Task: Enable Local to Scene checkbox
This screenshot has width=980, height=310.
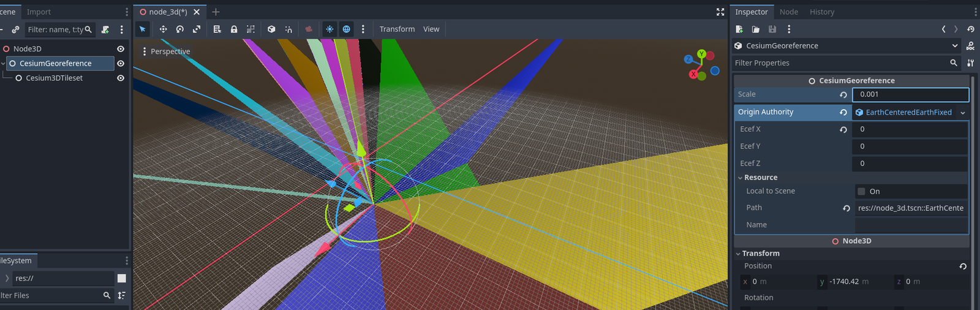Action: (862, 192)
